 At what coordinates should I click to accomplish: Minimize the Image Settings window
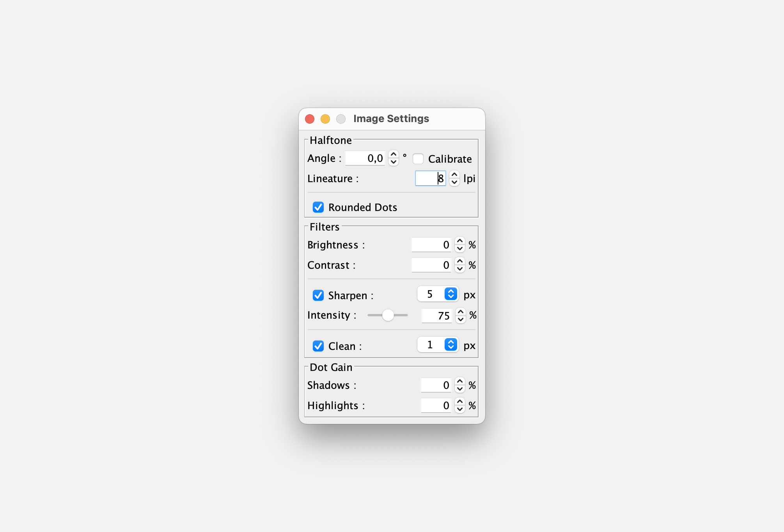click(325, 119)
